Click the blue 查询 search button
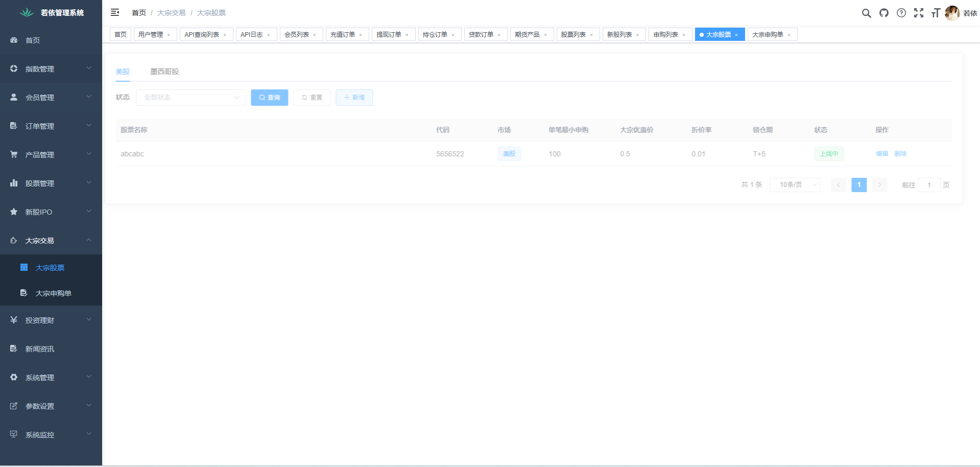980x467 pixels. (269, 98)
